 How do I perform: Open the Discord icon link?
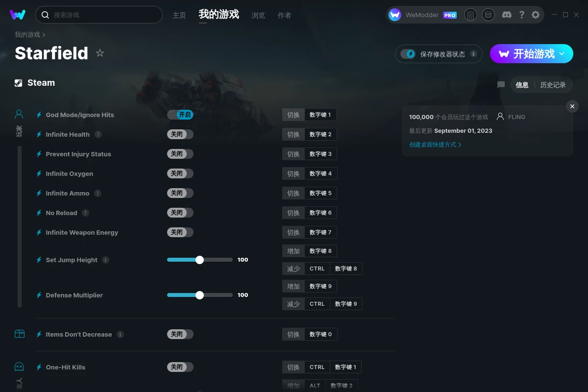[507, 15]
